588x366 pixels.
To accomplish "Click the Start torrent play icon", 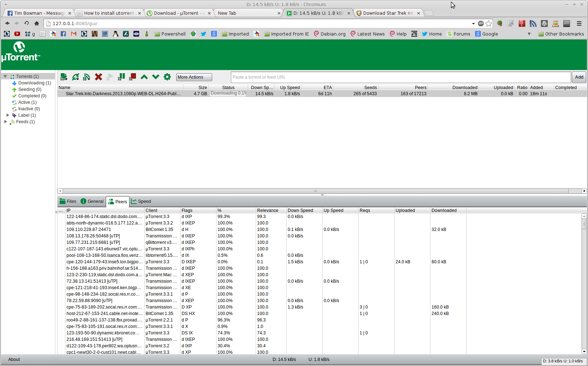I will [110, 77].
